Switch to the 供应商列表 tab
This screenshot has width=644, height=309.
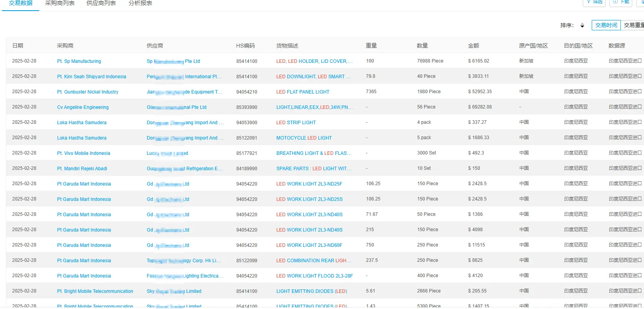(101, 4)
